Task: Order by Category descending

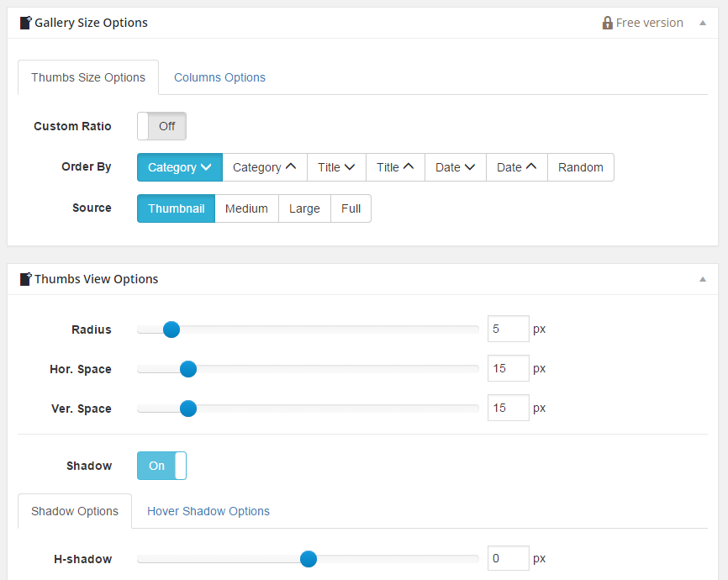Action: click(x=180, y=167)
